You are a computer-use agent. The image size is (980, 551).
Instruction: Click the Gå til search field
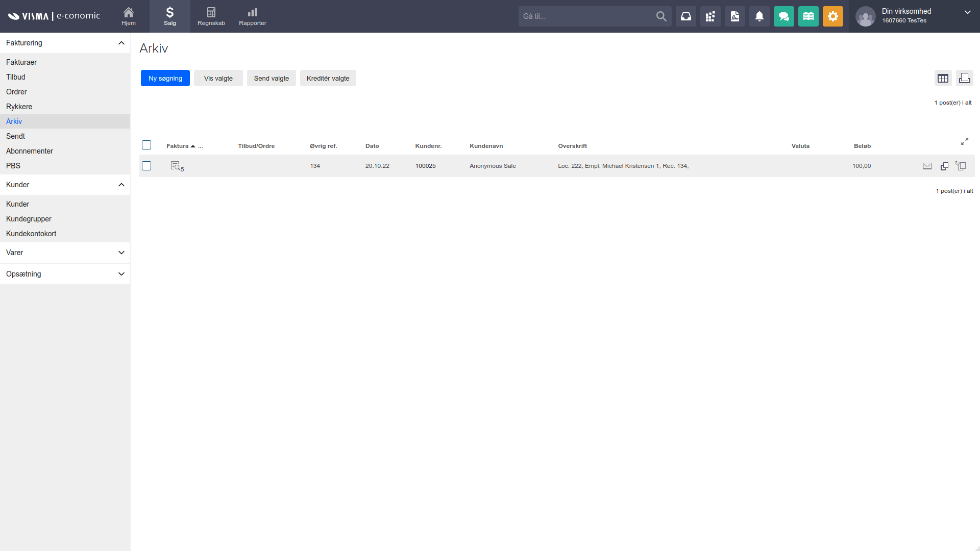587,16
